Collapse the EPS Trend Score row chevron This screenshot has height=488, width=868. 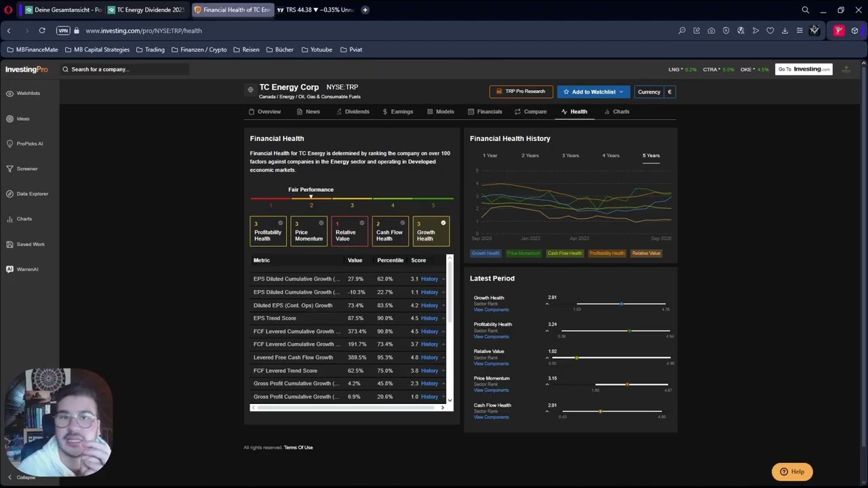[x=443, y=319]
